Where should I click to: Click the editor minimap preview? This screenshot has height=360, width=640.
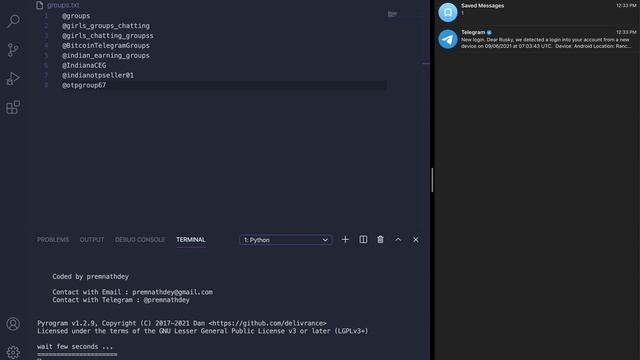point(392,14)
